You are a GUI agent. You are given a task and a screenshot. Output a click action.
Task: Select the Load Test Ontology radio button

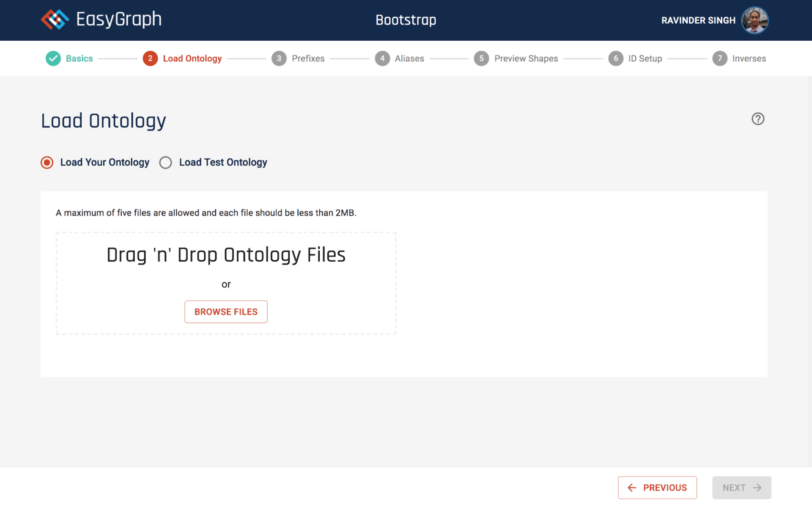pos(165,163)
